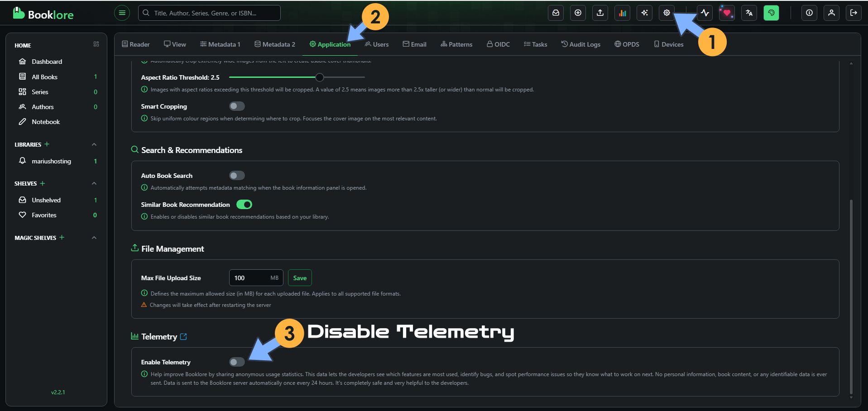The height and width of the screenshot is (411, 868).
Task: Open the Notebook section in the sidebar
Action: (45, 121)
